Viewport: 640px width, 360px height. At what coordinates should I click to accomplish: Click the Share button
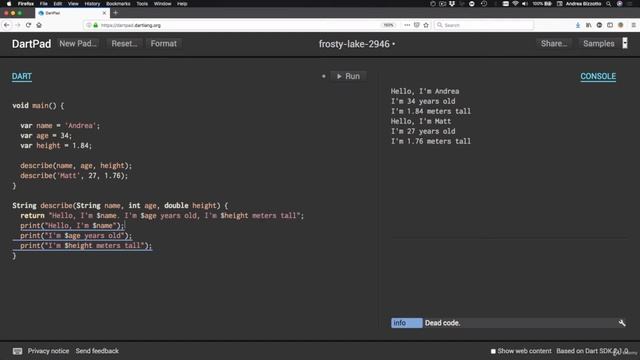coord(554,43)
